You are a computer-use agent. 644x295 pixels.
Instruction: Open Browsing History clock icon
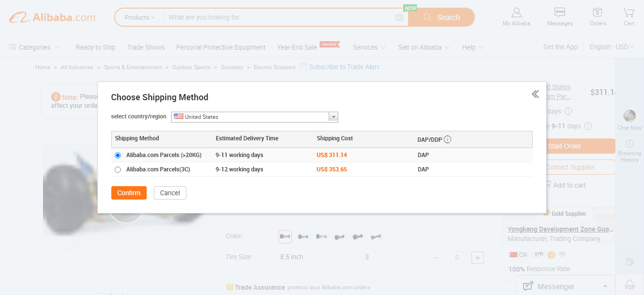(630, 144)
